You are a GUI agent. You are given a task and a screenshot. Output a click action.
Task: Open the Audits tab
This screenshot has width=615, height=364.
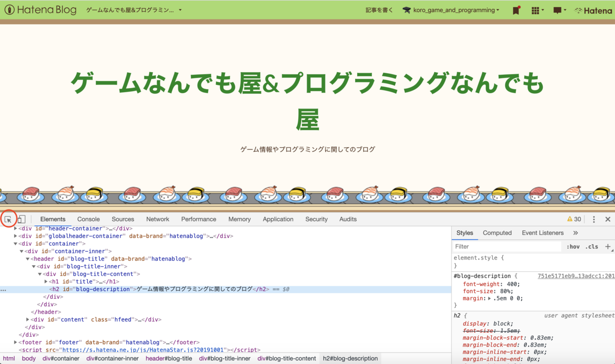tap(348, 219)
